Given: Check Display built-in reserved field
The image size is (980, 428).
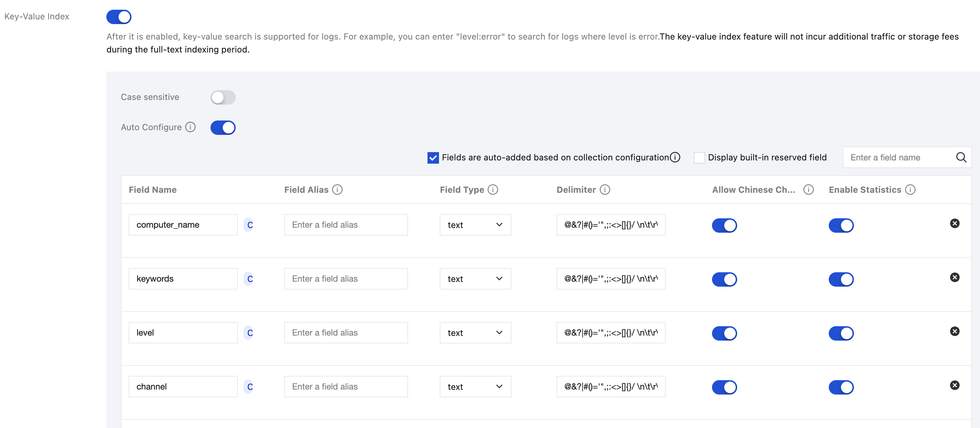Looking at the screenshot, I should (x=699, y=158).
